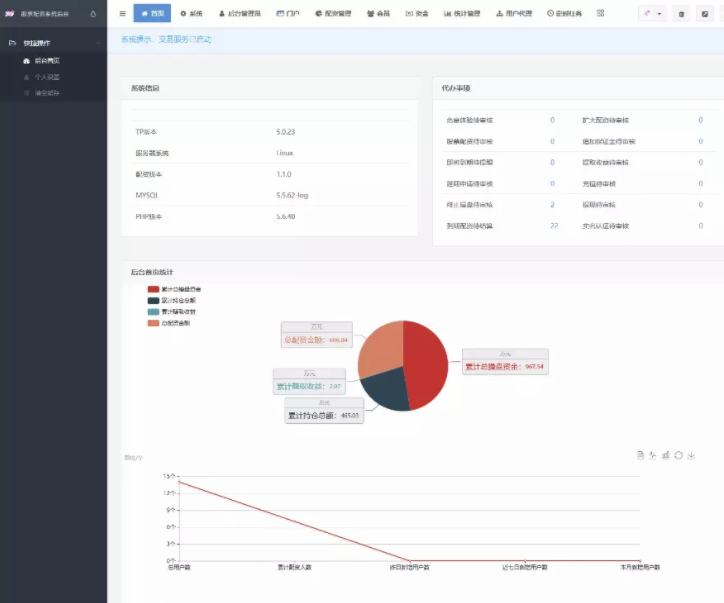This screenshot has width=724, height=603.
Task: Click the water drop icon in sidebar header
Action: tap(93, 14)
